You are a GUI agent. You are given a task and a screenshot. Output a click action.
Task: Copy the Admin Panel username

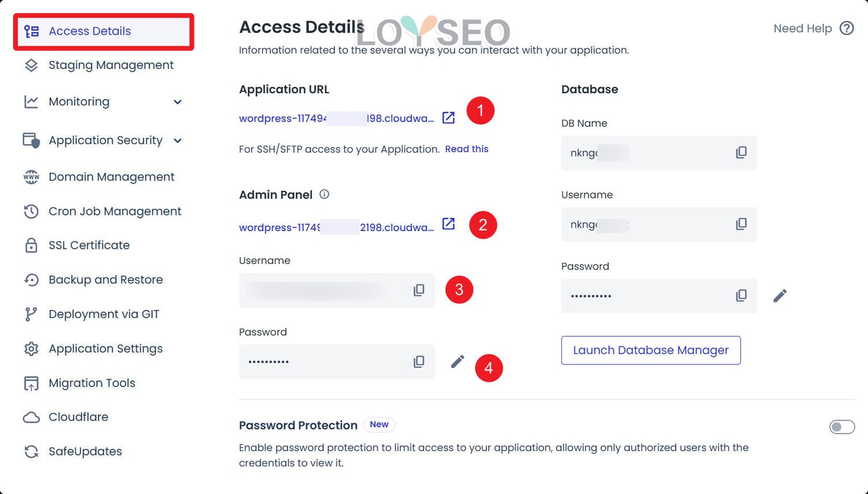[419, 290]
